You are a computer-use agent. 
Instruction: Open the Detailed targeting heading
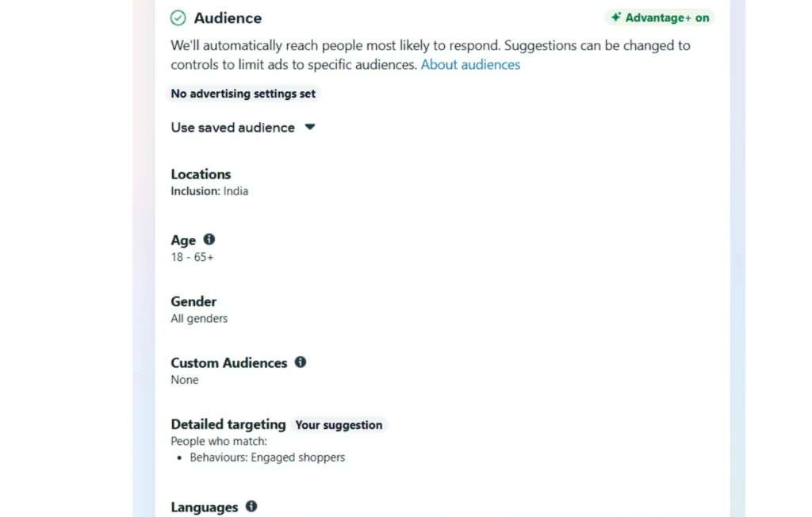tap(228, 424)
